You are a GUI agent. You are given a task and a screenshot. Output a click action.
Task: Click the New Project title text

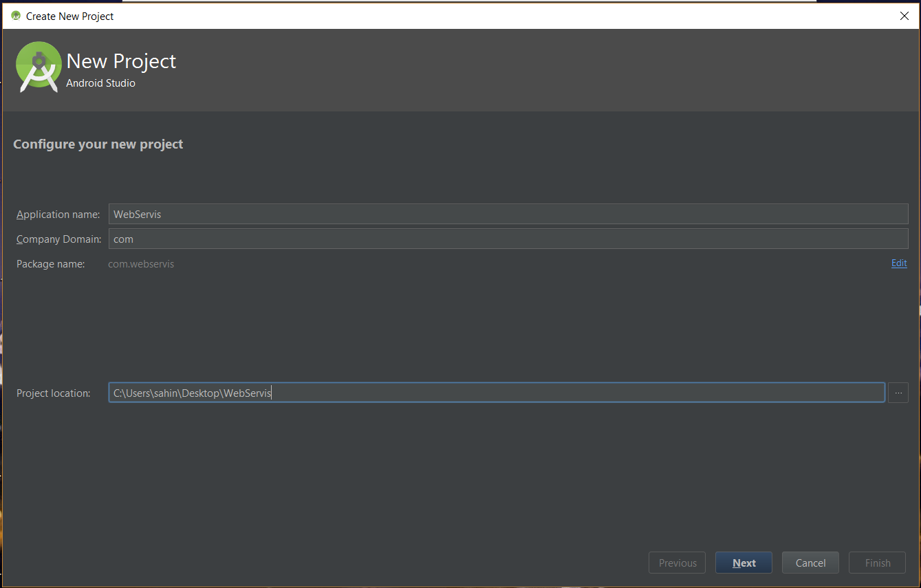click(121, 61)
